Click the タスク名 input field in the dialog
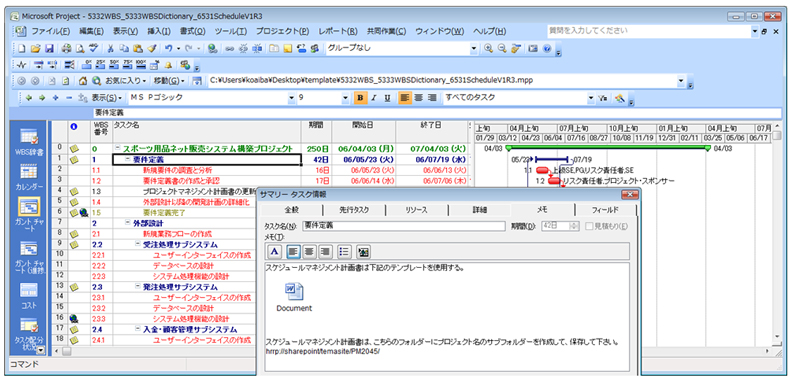 click(404, 226)
